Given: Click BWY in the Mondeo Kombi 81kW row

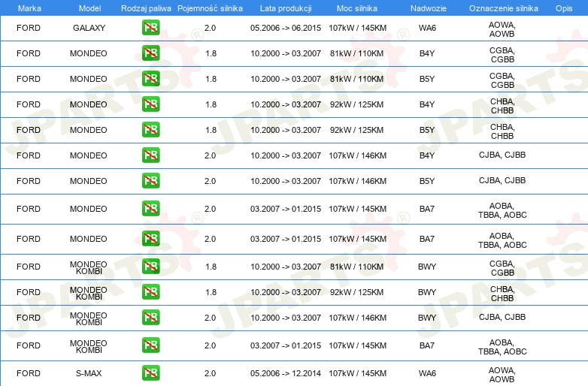Looking at the screenshot, I should coord(427,267).
